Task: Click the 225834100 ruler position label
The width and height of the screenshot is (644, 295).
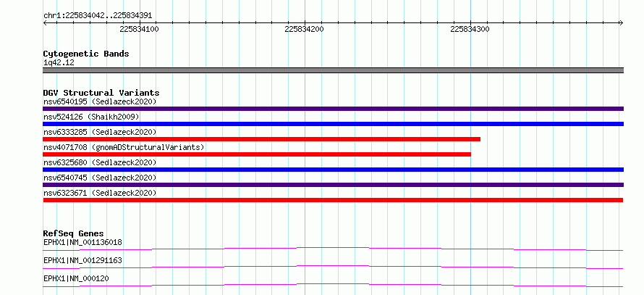Action: point(139,30)
